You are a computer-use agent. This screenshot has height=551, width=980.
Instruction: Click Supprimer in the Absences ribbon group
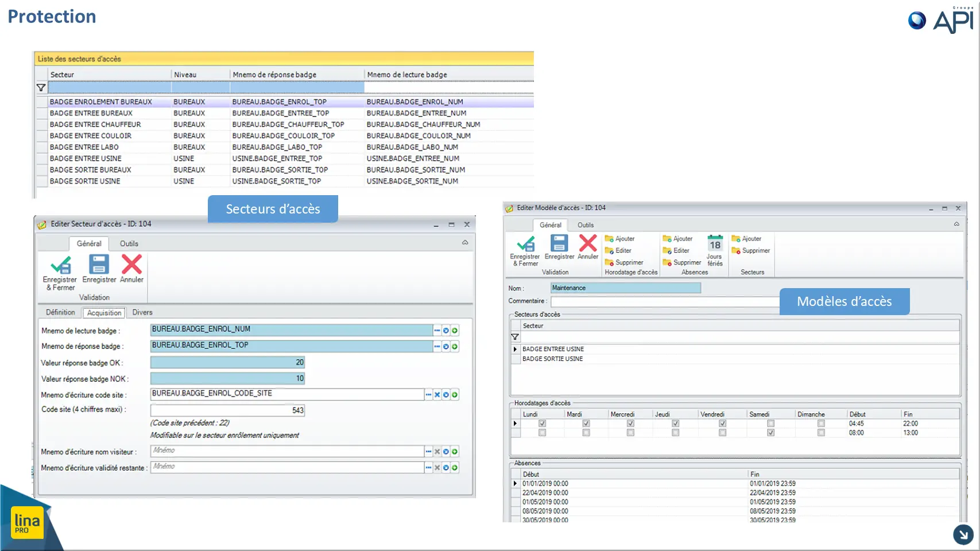pos(682,262)
